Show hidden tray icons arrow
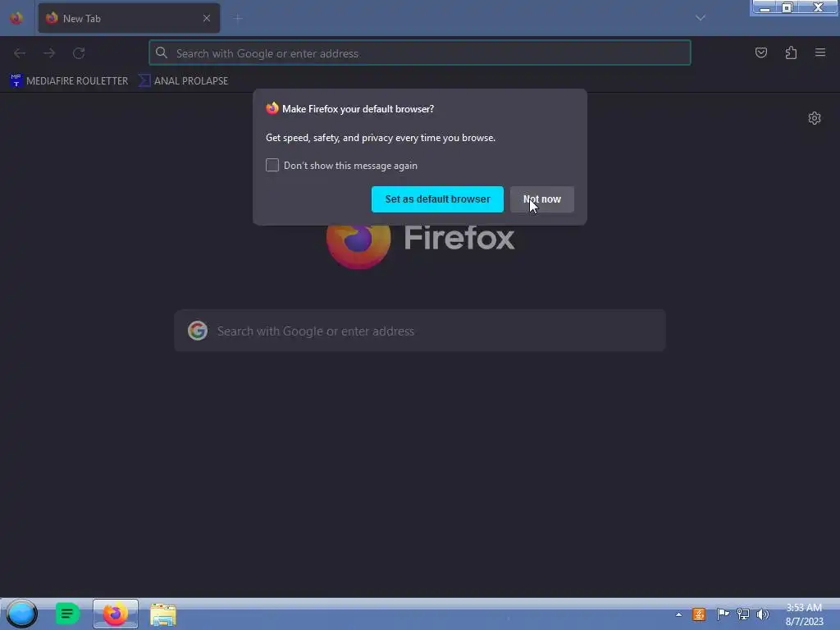The image size is (840, 630). [678, 614]
